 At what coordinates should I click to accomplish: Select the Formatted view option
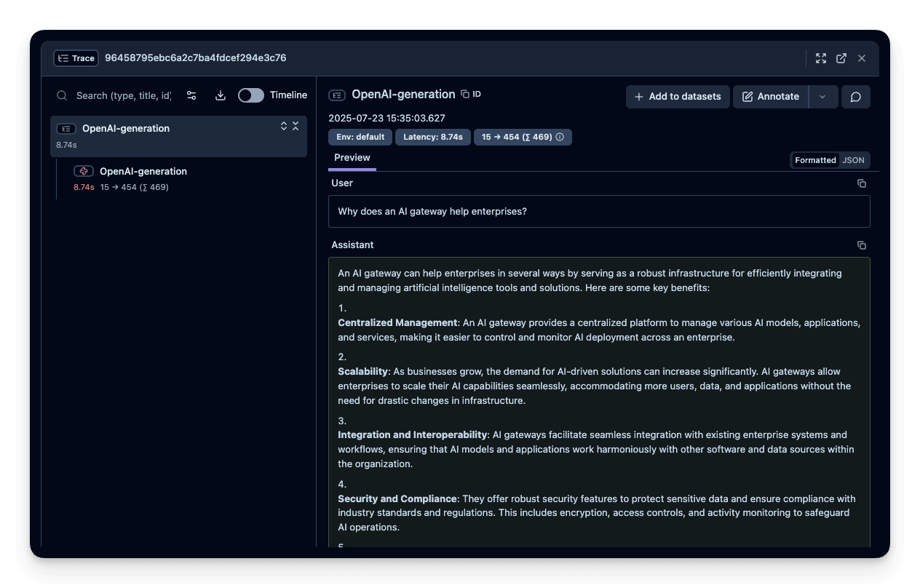pos(815,160)
